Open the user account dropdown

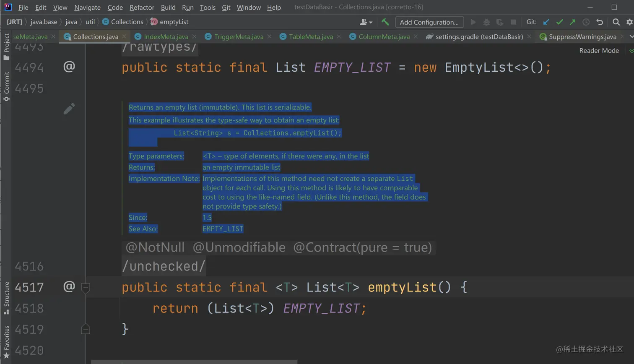[x=366, y=22]
